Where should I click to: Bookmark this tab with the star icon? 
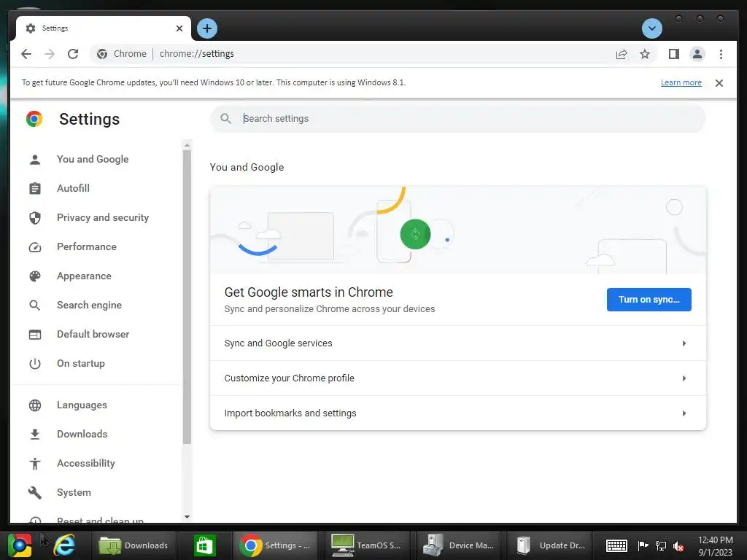pos(645,54)
